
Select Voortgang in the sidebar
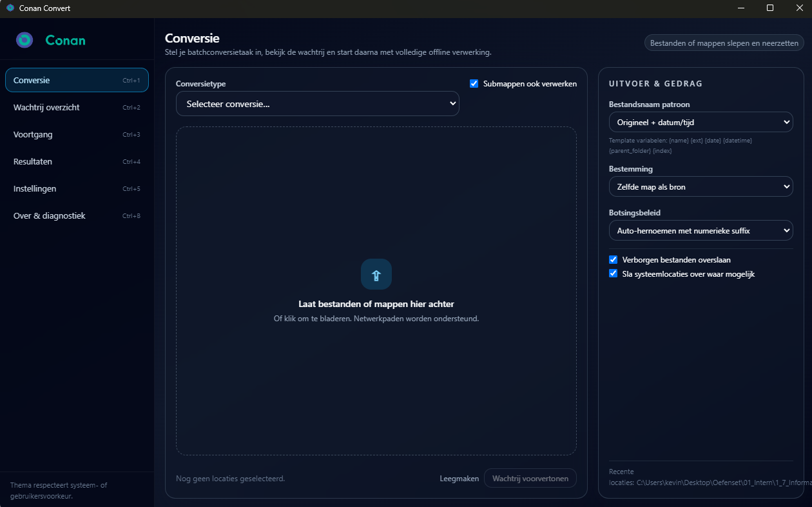[x=77, y=134]
